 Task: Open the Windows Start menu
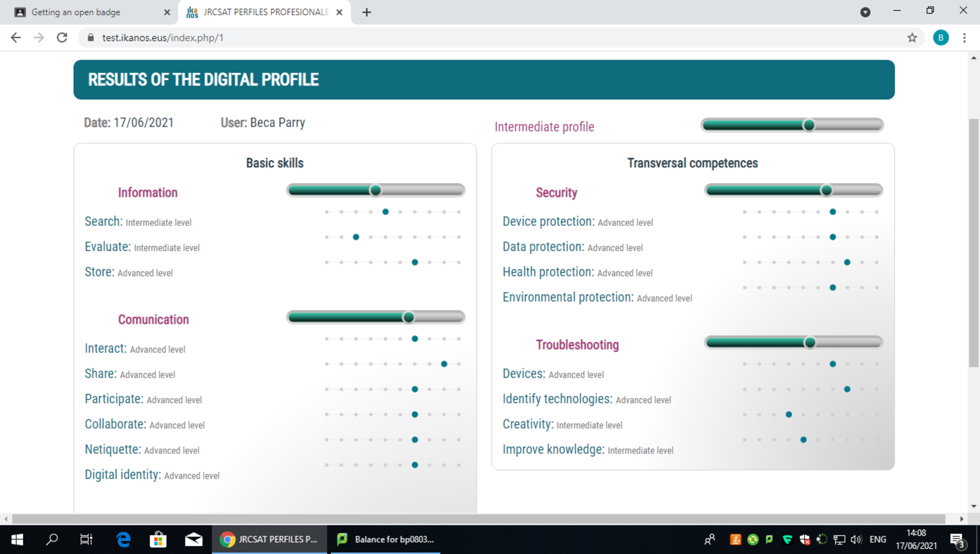coord(17,539)
